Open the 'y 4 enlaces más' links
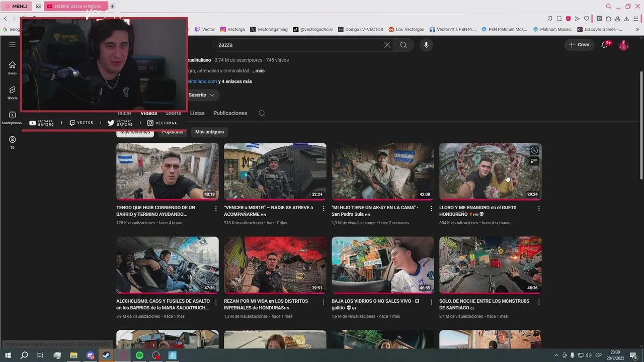Screen dimensions: 644x362 pyautogui.click(x=235, y=81)
